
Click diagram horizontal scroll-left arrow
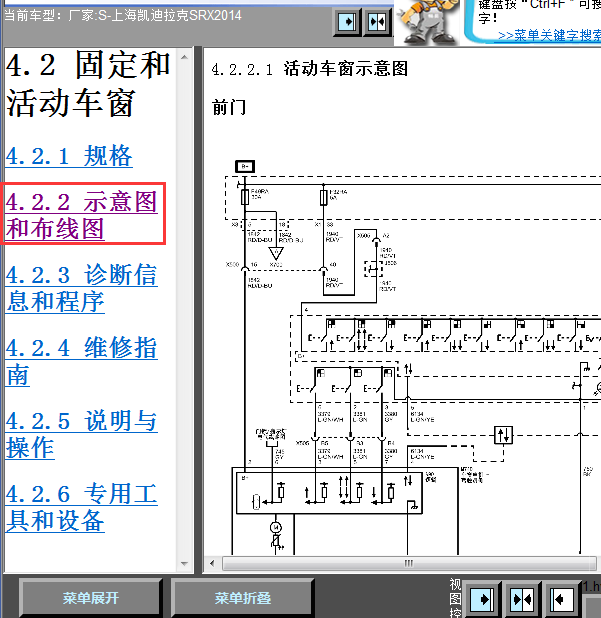pos(212,563)
